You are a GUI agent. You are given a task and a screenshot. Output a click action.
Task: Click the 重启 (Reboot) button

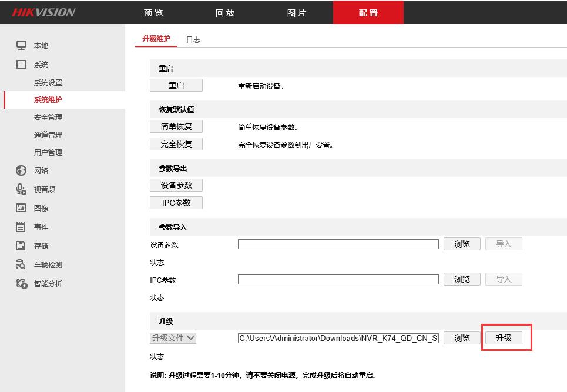176,85
